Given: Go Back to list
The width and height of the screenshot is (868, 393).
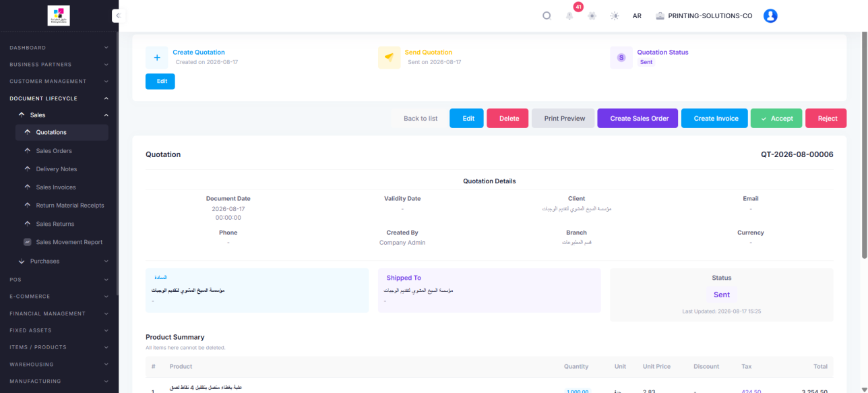Looking at the screenshot, I should 421,118.
